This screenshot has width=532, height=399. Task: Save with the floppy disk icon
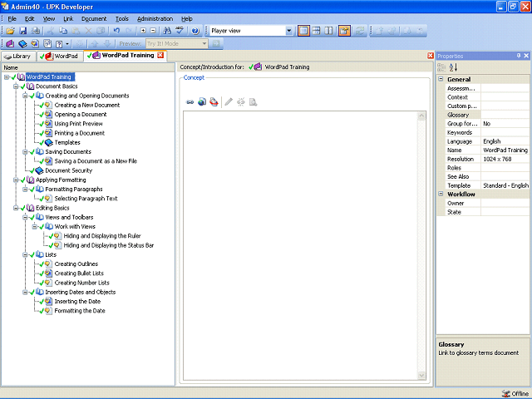click(22, 31)
